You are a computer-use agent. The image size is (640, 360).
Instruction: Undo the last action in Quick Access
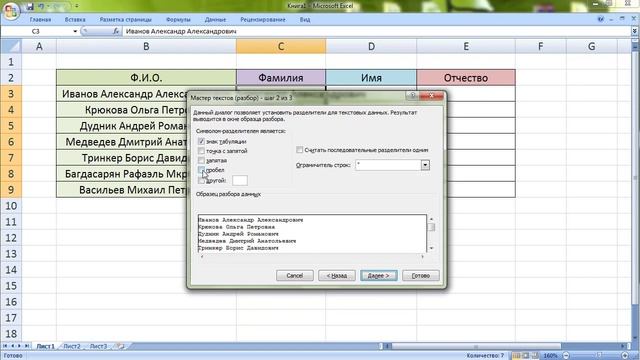click(41, 7)
